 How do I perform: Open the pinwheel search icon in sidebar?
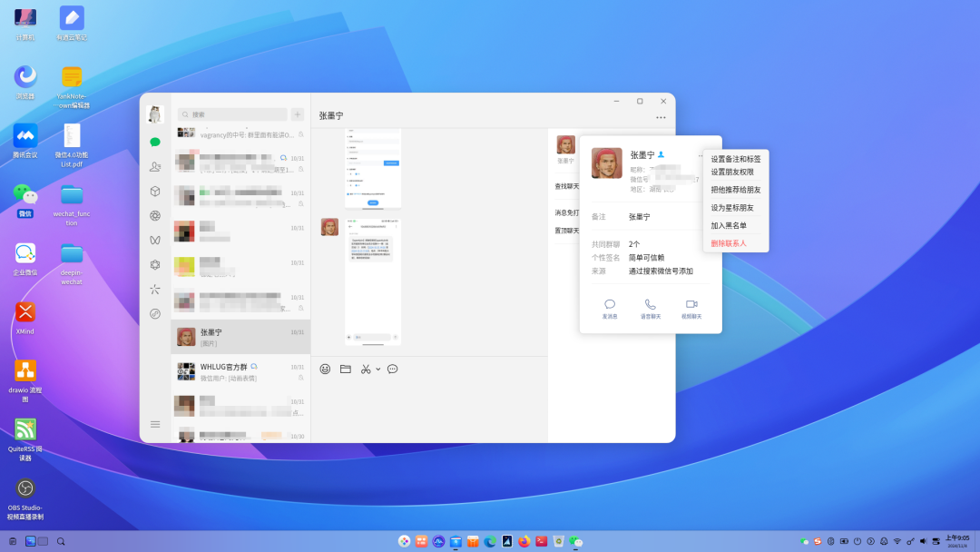(x=155, y=290)
